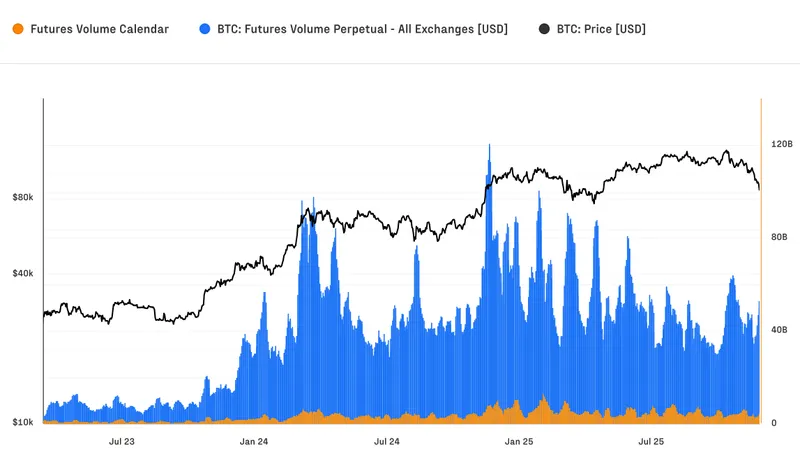Click the 120B volume axis label

pyautogui.click(x=781, y=144)
